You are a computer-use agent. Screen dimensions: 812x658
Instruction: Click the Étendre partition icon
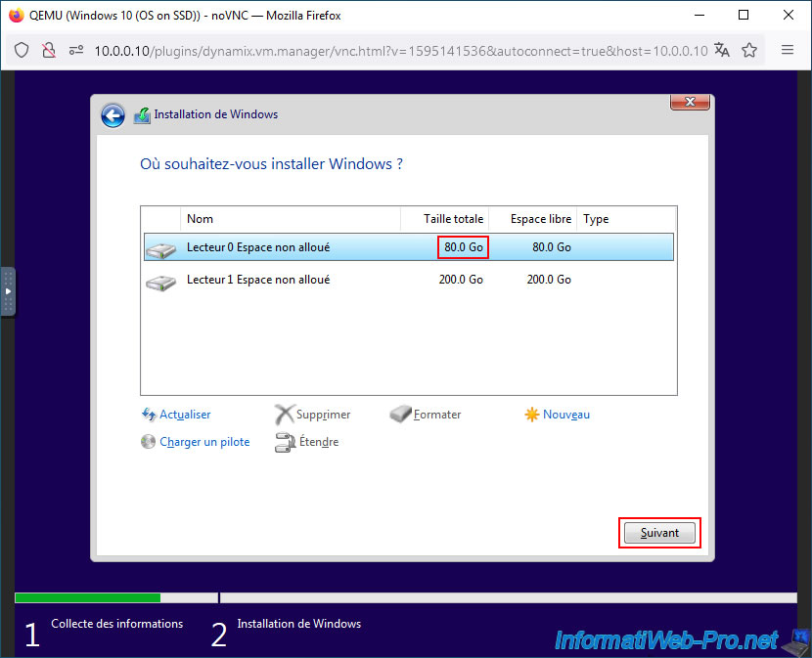point(285,442)
